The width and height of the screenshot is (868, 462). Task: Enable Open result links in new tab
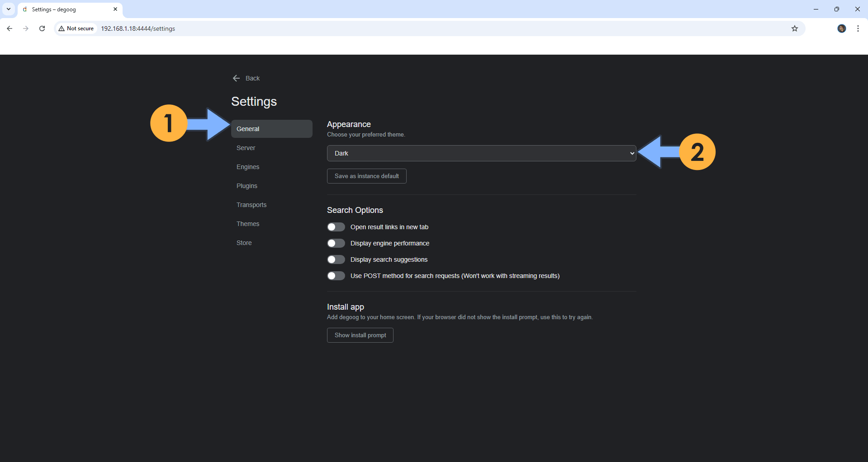pyautogui.click(x=336, y=227)
